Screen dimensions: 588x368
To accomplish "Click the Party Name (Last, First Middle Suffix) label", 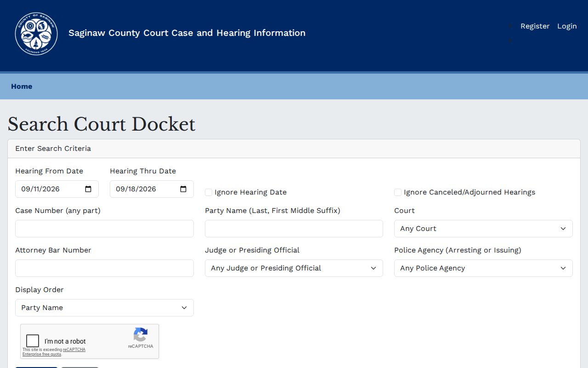I will pyautogui.click(x=272, y=211).
